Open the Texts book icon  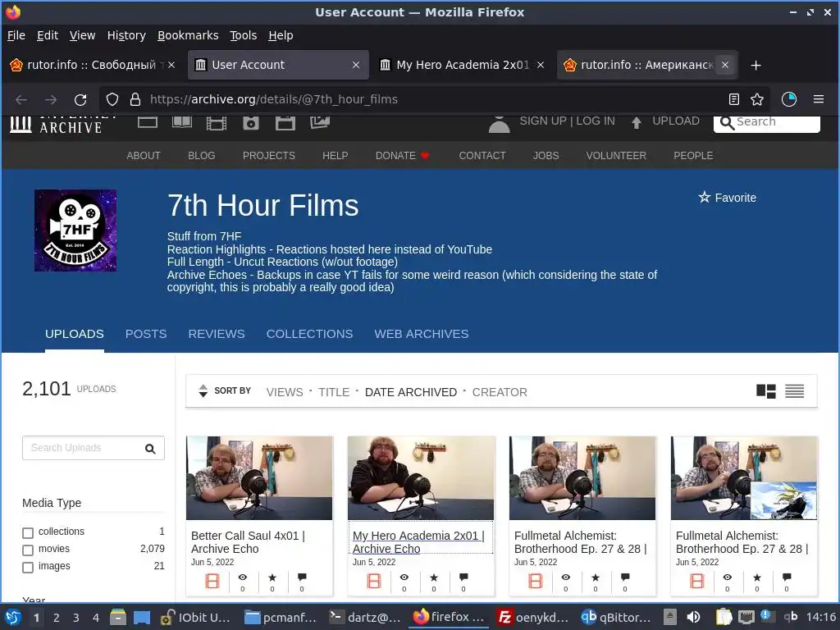(182, 122)
